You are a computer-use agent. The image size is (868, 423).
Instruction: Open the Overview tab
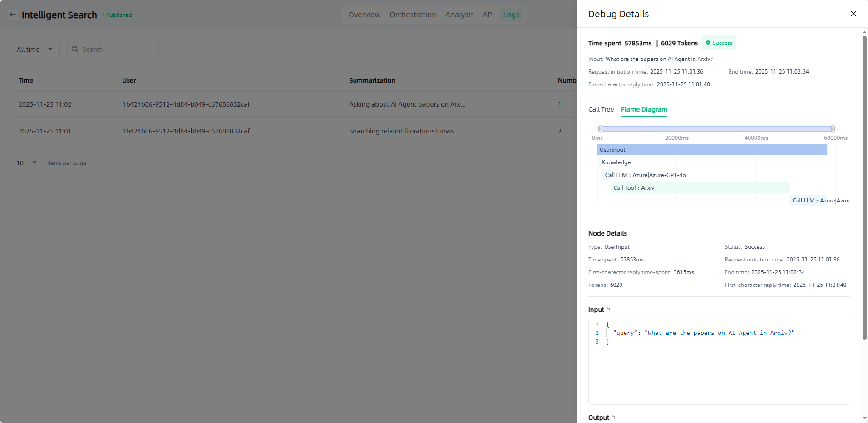364,15
